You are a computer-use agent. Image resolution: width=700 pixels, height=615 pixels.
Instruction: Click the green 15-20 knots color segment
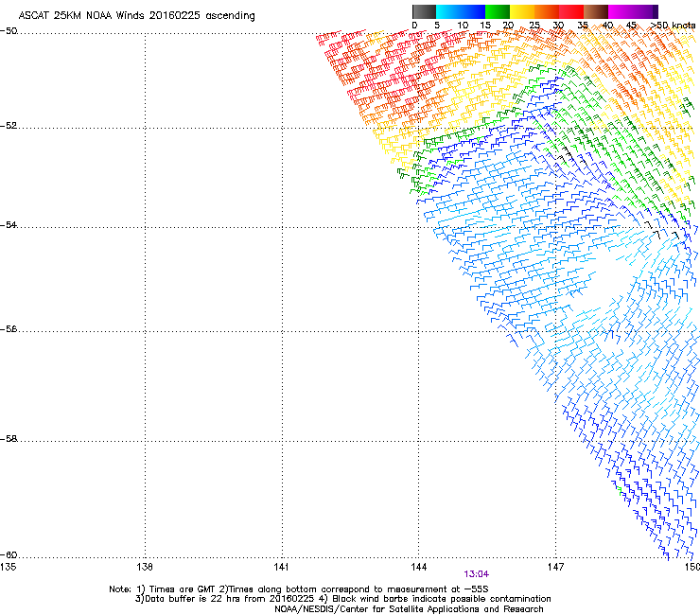(x=498, y=11)
